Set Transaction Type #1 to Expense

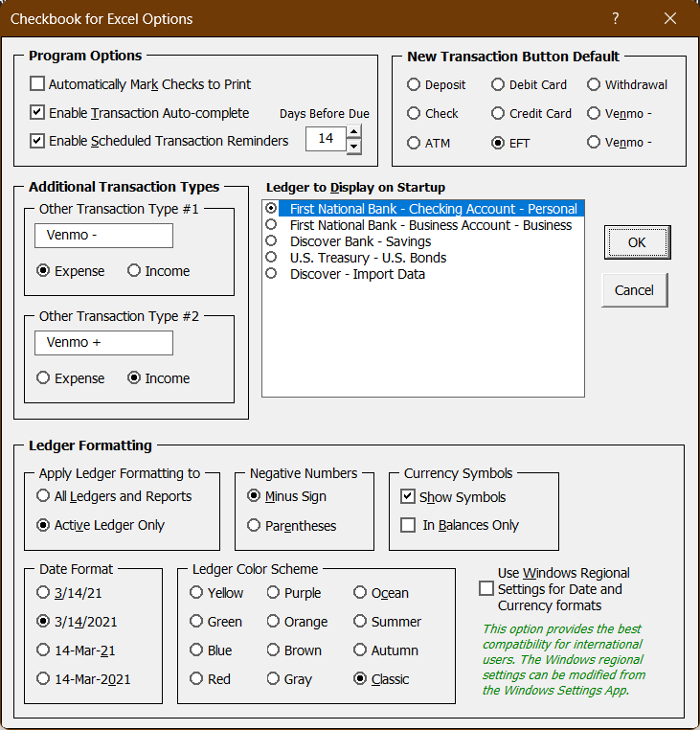click(x=43, y=270)
